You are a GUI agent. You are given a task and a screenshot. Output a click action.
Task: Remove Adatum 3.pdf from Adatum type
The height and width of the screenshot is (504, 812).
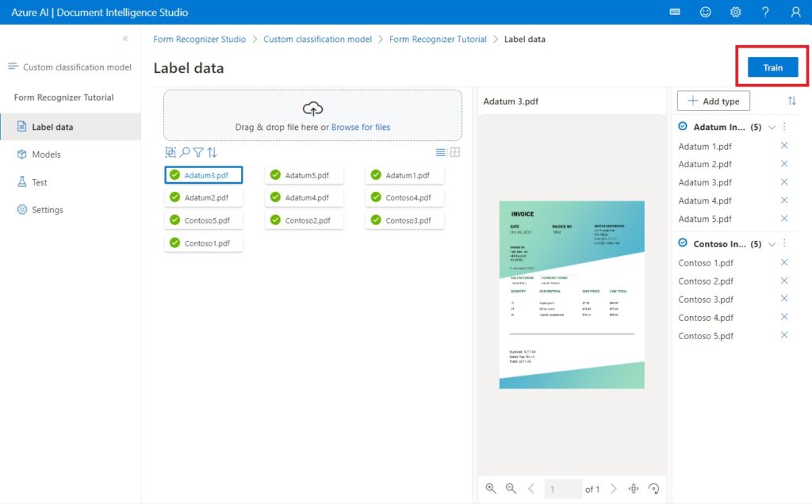[x=784, y=182]
